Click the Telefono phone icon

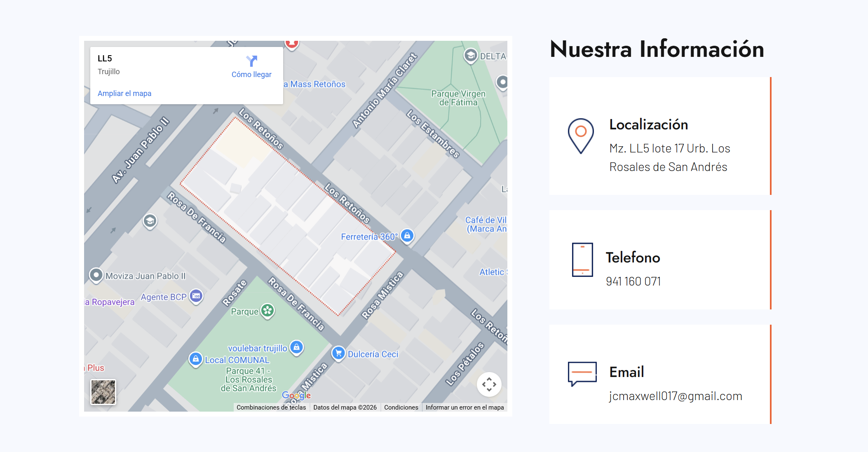tap(582, 260)
